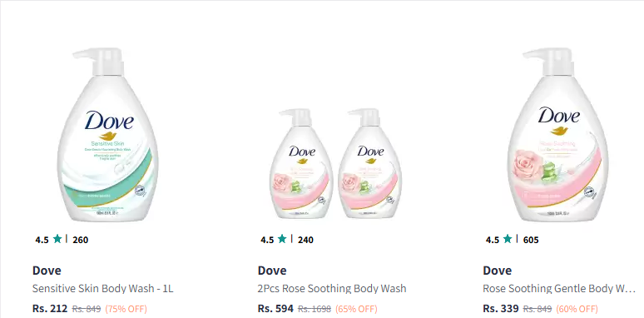Open 2Pcs Rose Soothing Body Wash image
This screenshot has height=318, width=644.
click(x=333, y=163)
